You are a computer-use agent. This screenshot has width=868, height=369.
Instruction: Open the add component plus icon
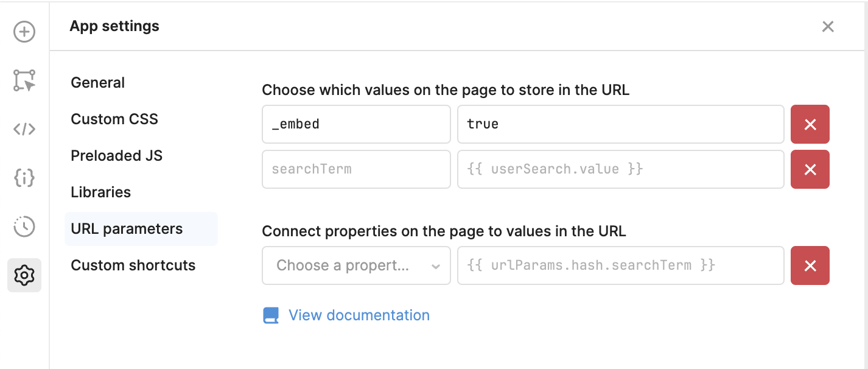[x=24, y=32]
